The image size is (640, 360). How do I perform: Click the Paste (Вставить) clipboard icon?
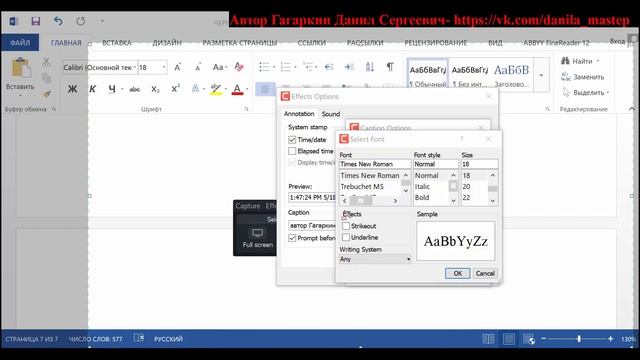[x=20, y=68]
